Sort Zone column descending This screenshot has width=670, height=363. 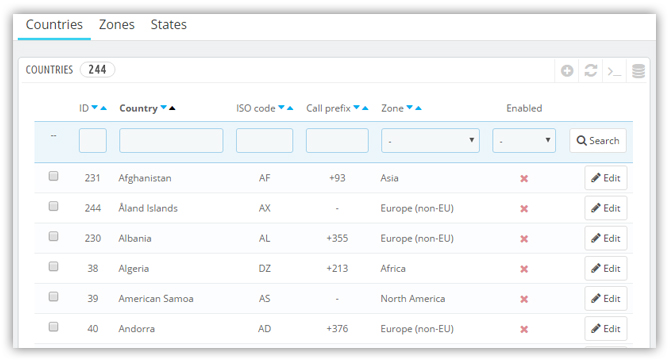click(x=409, y=107)
